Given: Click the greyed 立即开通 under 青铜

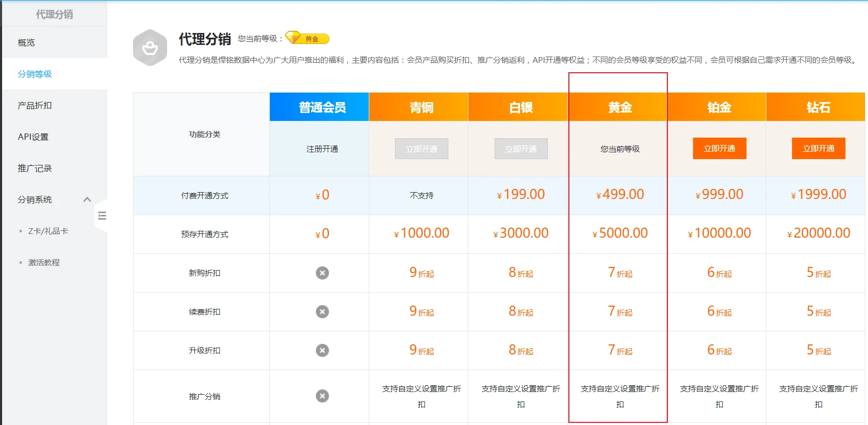Looking at the screenshot, I should (422, 149).
